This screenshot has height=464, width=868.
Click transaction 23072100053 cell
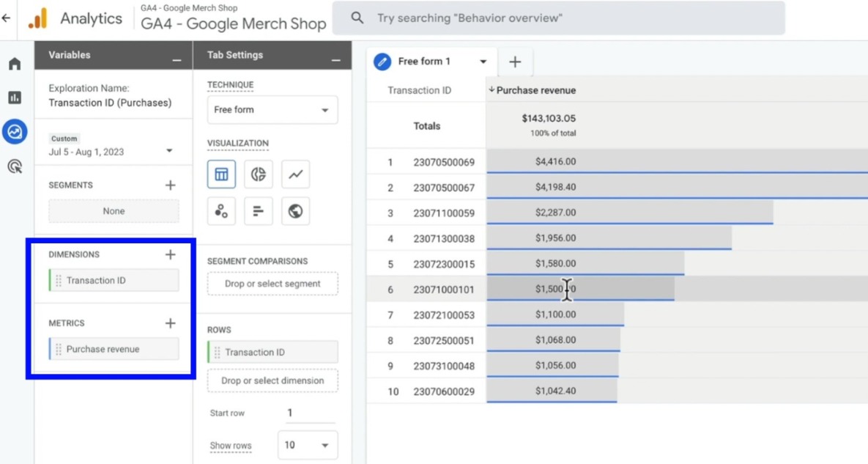(x=444, y=315)
